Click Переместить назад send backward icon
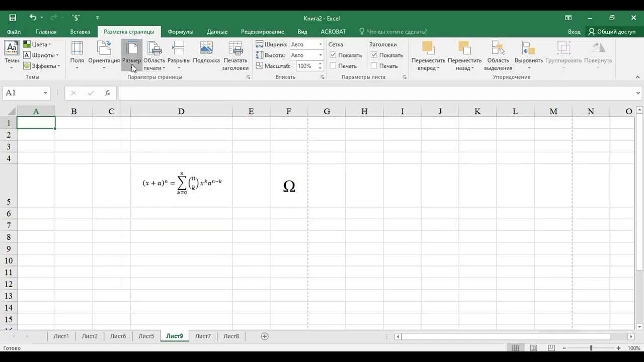 click(464, 48)
